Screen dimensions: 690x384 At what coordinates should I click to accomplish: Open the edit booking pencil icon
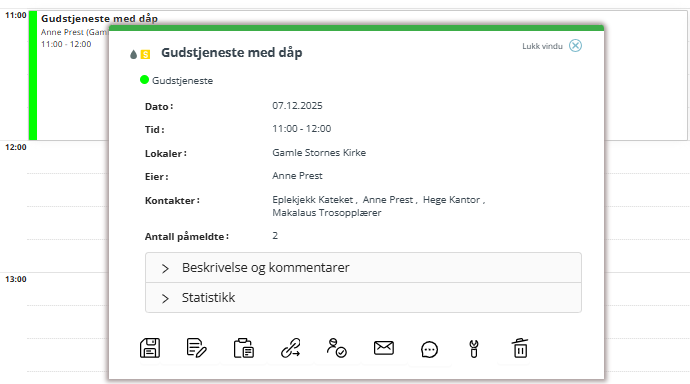[196, 348]
